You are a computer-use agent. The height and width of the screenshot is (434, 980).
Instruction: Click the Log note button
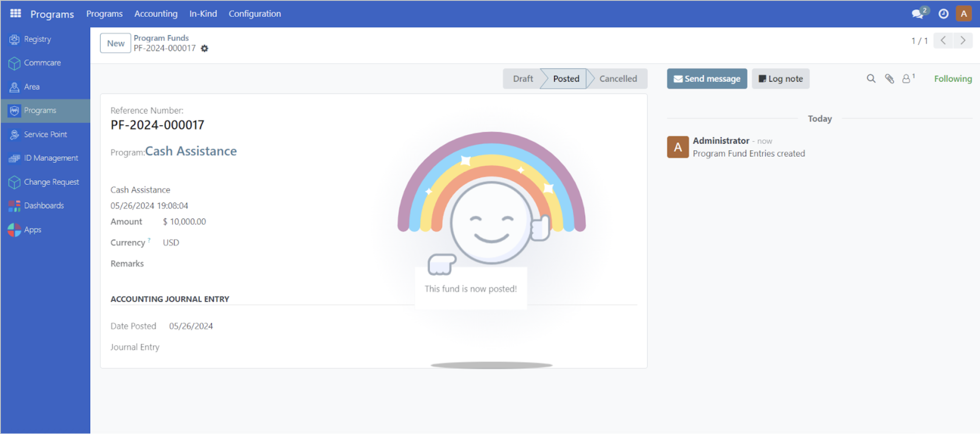[780, 79]
